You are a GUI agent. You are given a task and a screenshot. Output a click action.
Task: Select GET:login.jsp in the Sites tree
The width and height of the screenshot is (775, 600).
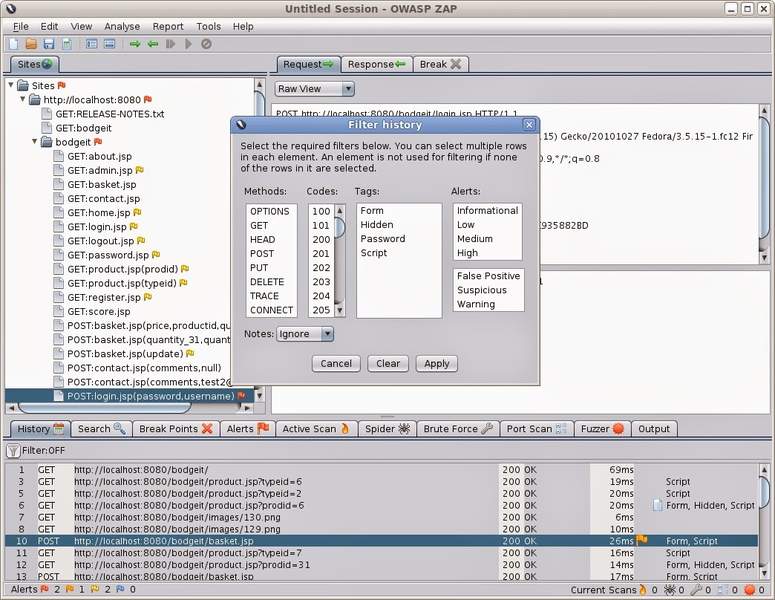[97, 226]
